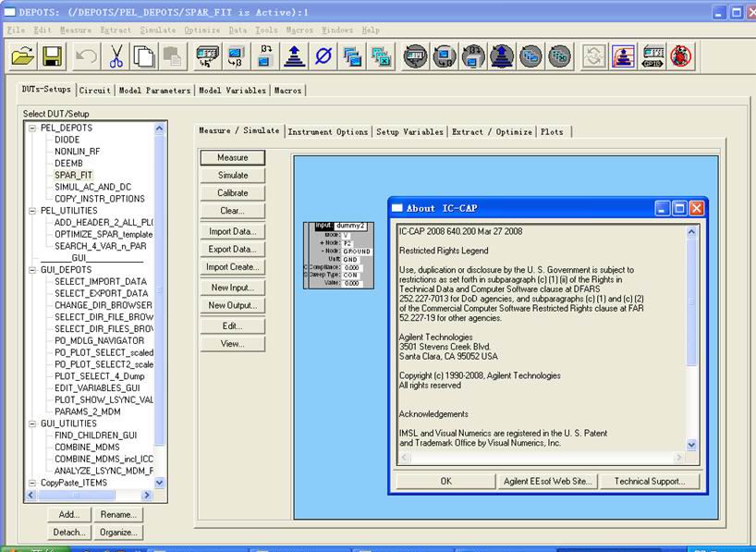
Task: Open the Macros menu
Action: (x=299, y=30)
